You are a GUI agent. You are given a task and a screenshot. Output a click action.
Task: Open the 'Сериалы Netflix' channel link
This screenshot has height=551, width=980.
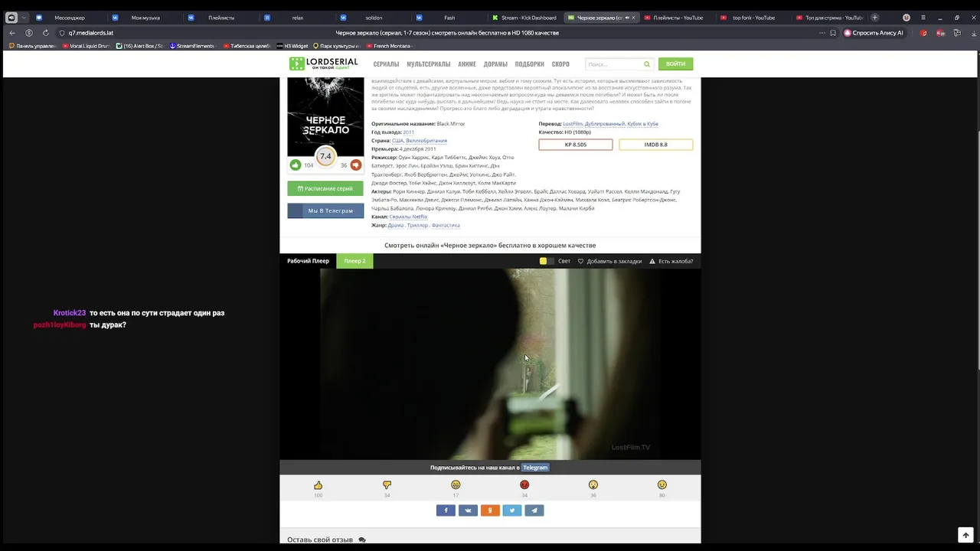click(x=408, y=217)
